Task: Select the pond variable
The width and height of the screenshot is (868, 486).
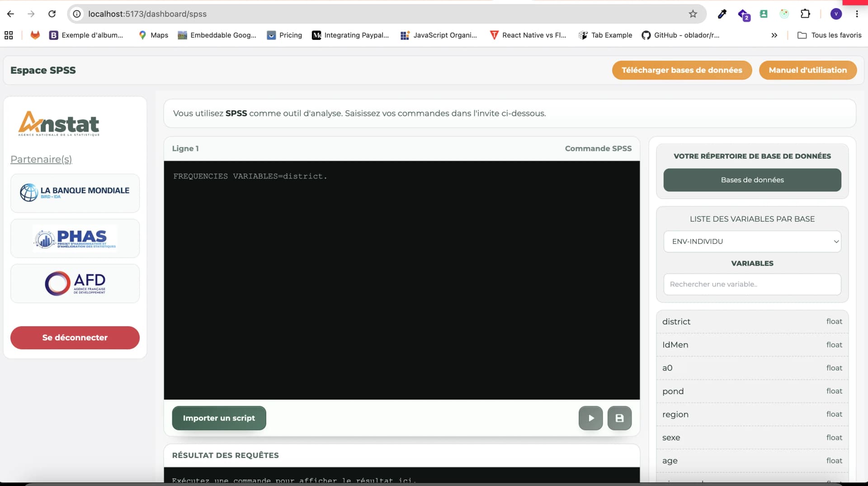Action: (x=752, y=391)
